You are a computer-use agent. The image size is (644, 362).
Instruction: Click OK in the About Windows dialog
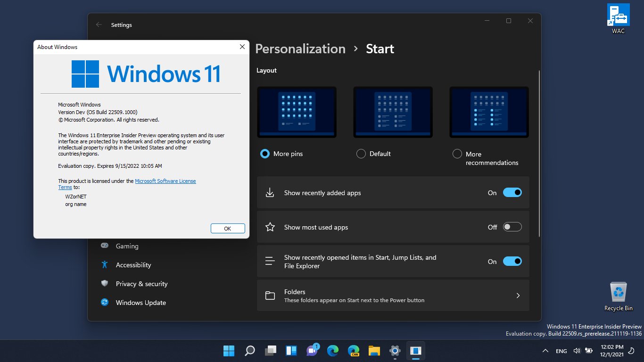228,228
